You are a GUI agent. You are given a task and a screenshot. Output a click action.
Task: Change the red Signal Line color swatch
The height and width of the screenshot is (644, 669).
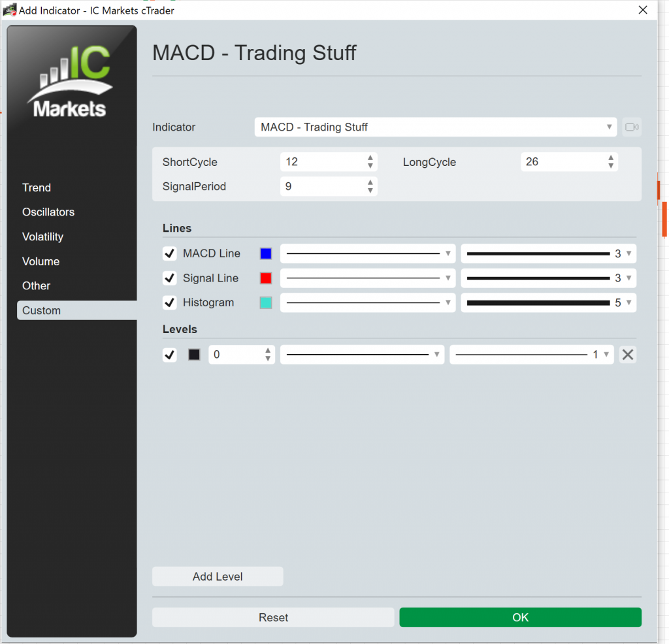click(x=266, y=278)
